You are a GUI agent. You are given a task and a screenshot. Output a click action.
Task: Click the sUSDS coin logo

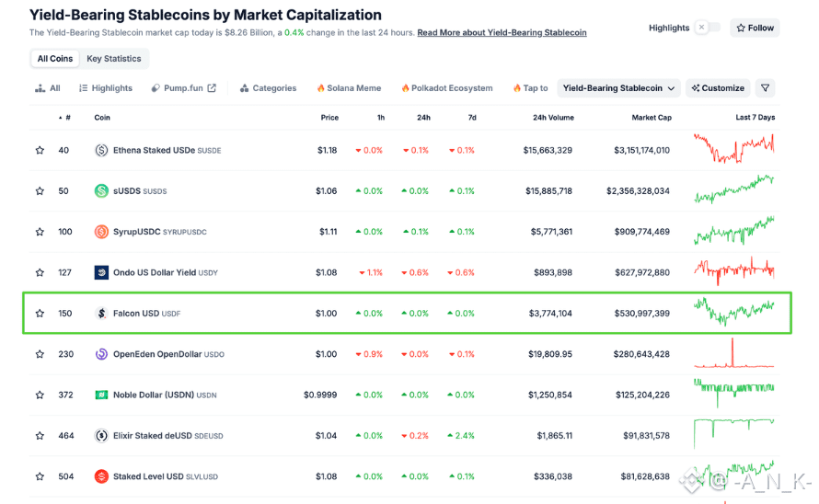(x=101, y=191)
